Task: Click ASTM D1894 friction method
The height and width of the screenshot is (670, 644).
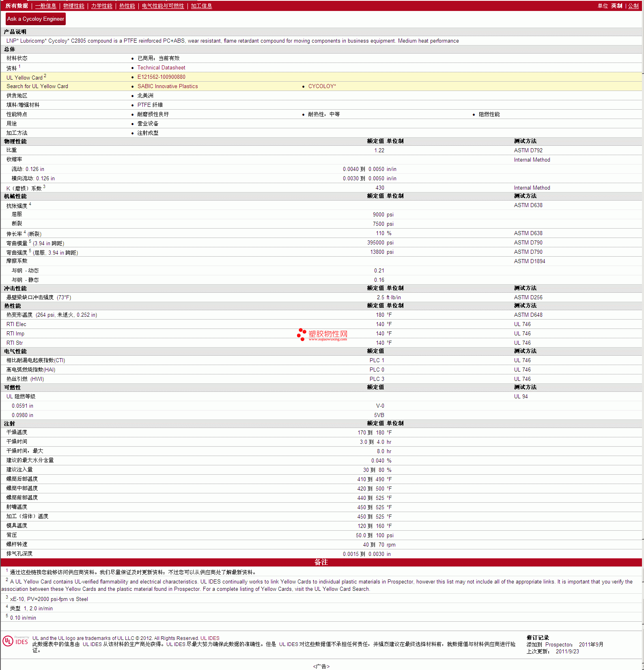Action: point(530,262)
